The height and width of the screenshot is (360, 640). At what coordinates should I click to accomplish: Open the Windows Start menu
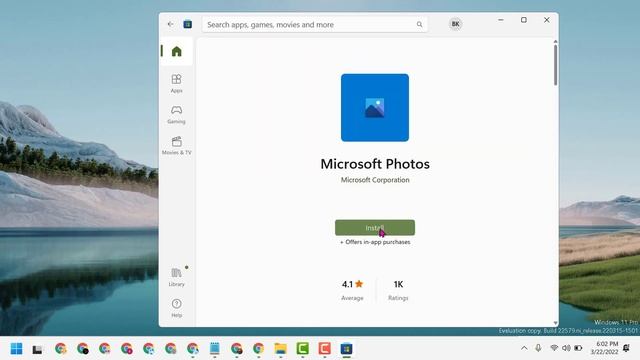[x=16, y=349]
